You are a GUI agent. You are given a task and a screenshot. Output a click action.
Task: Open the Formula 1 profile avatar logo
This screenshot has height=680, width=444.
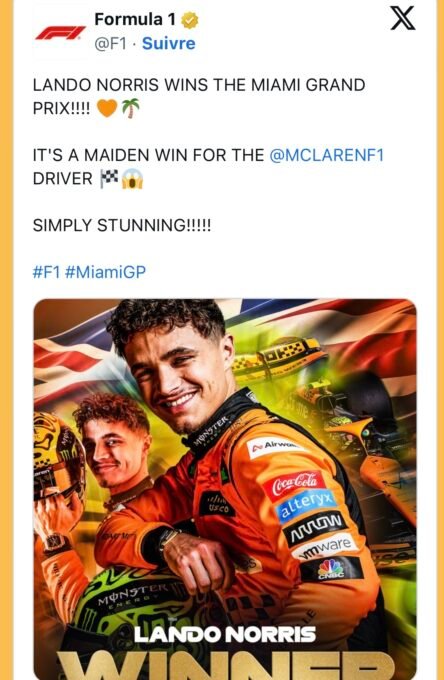pos(60,33)
